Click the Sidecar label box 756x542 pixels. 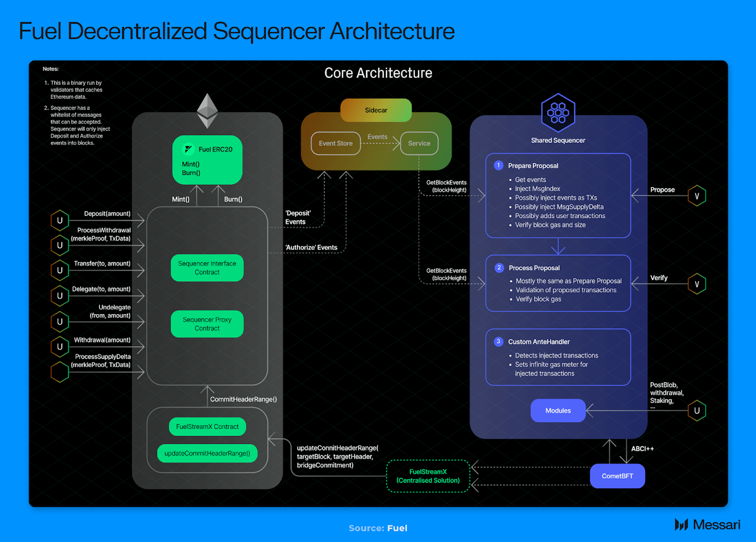pyautogui.click(x=376, y=110)
